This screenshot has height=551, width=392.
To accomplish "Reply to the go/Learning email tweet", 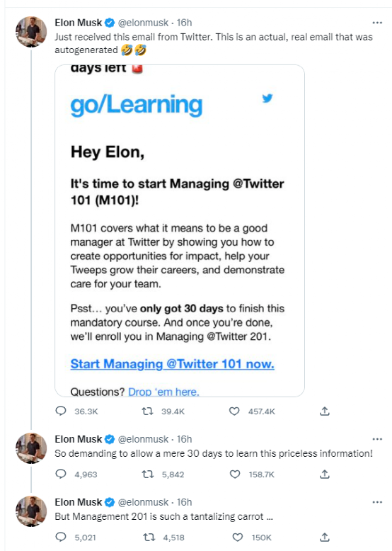I will [61, 411].
